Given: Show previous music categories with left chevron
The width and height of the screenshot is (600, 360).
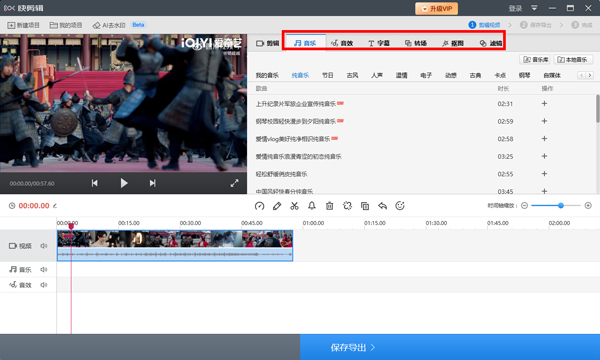Looking at the screenshot, I should pos(582,75).
